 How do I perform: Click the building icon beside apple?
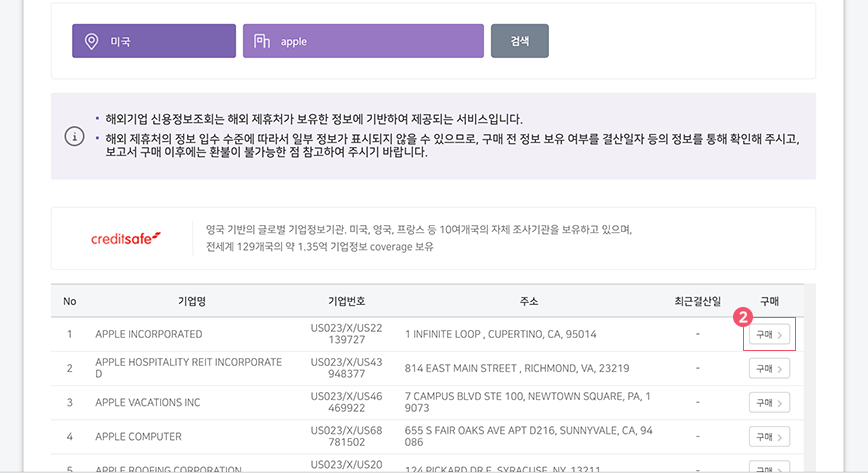(x=262, y=41)
